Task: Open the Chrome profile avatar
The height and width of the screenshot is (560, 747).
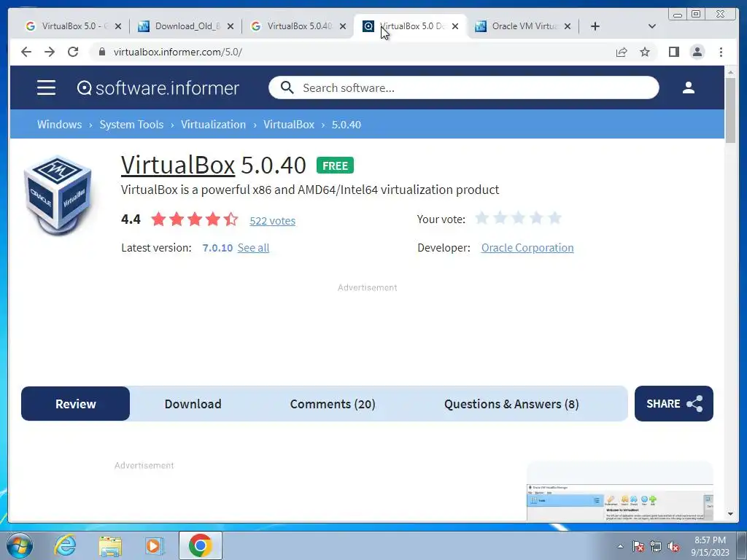Action: pyautogui.click(x=697, y=52)
